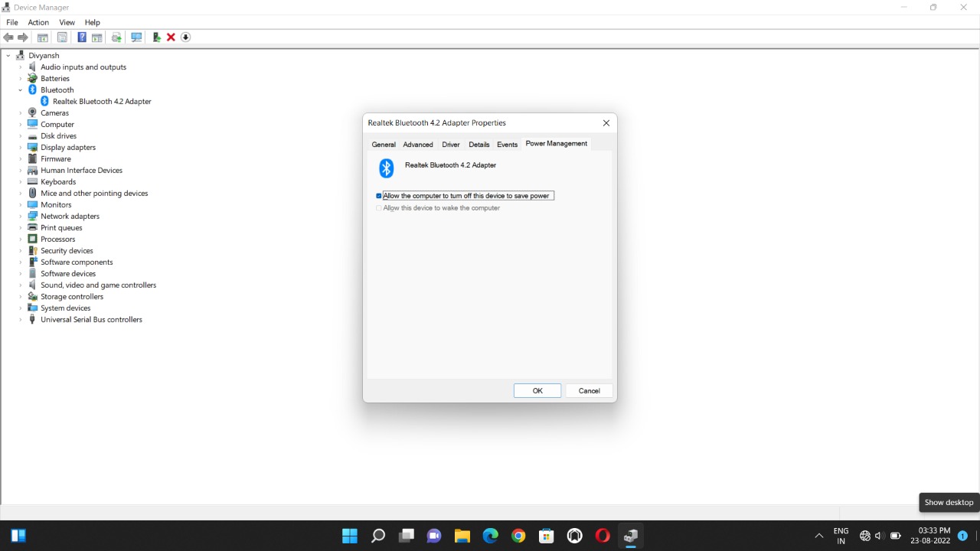This screenshot has width=980, height=551.
Task: Expand the System devices chevron
Action: (x=21, y=308)
